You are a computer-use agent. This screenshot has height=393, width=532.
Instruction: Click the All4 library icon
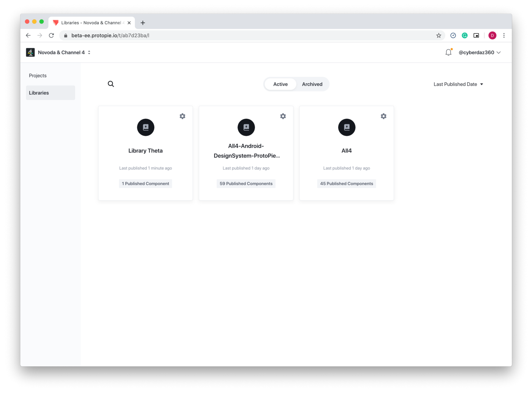pyautogui.click(x=347, y=127)
